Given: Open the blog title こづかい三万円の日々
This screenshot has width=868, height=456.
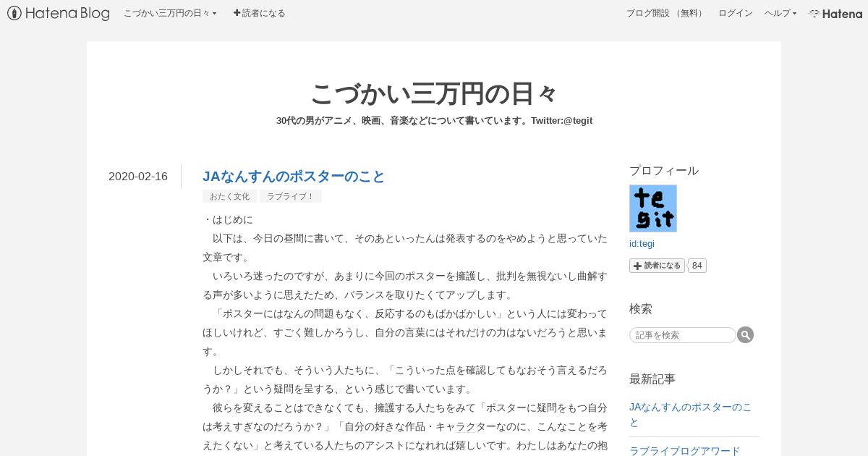Looking at the screenshot, I should [x=434, y=93].
